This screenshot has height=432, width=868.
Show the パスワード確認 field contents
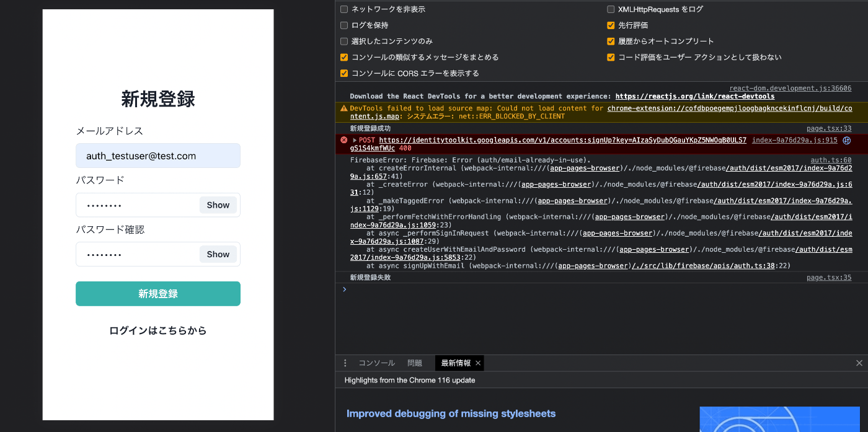218,254
